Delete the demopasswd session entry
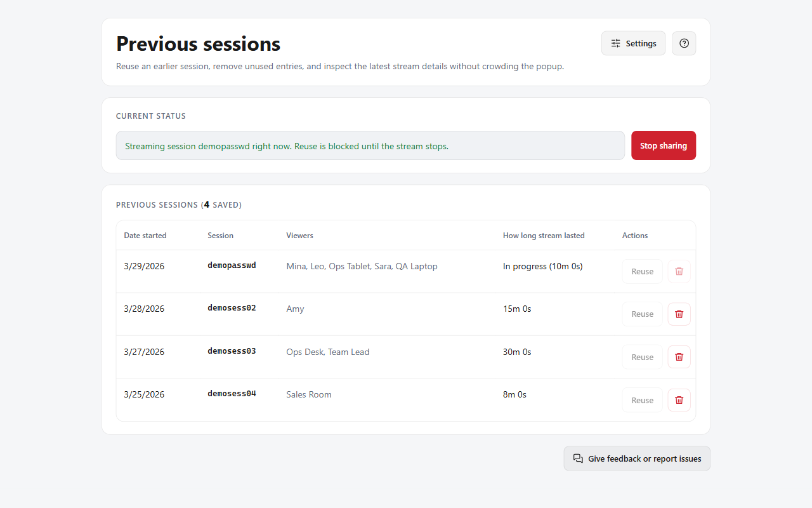Viewport: 812px width, 508px height. click(x=679, y=271)
